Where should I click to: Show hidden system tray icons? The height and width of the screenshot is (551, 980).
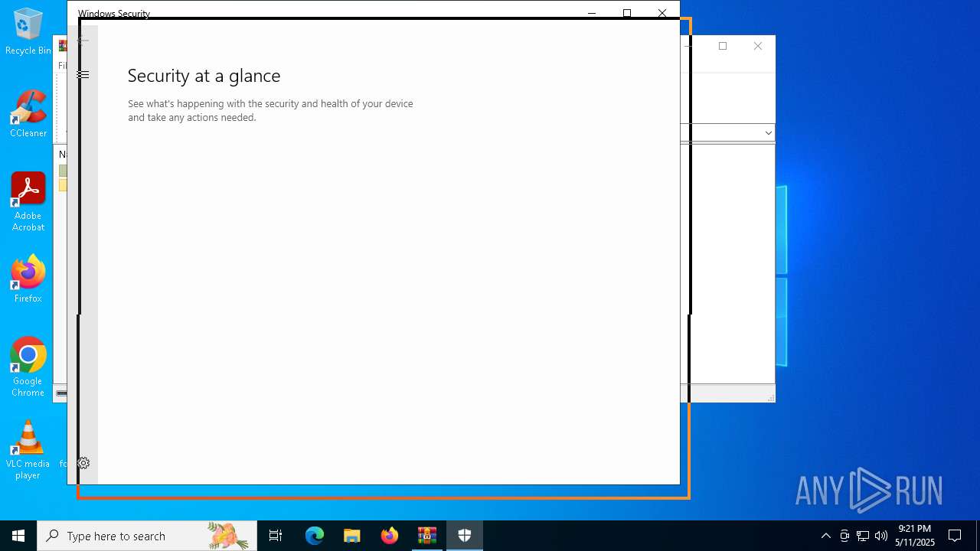[825, 536]
